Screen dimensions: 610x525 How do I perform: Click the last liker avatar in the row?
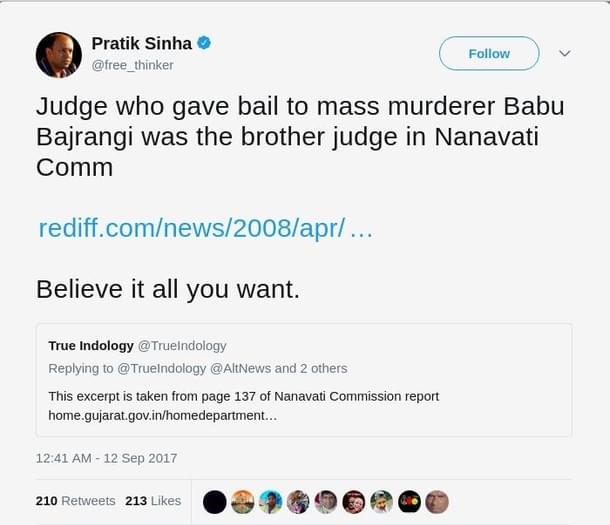pos(437,501)
